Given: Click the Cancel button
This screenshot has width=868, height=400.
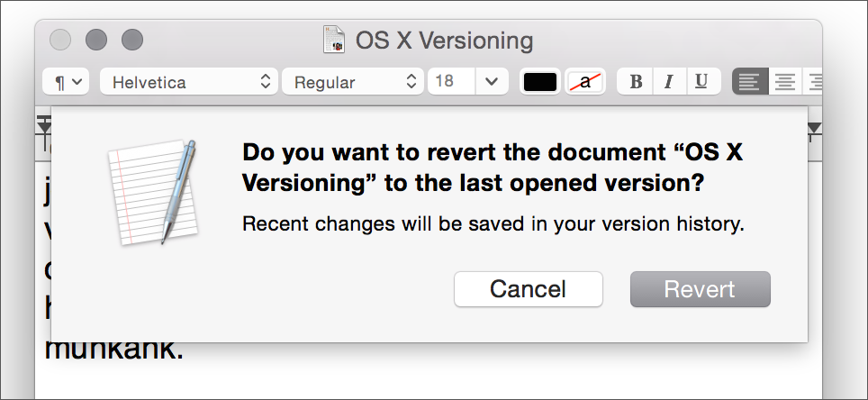Looking at the screenshot, I should click(x=529, y=289).
